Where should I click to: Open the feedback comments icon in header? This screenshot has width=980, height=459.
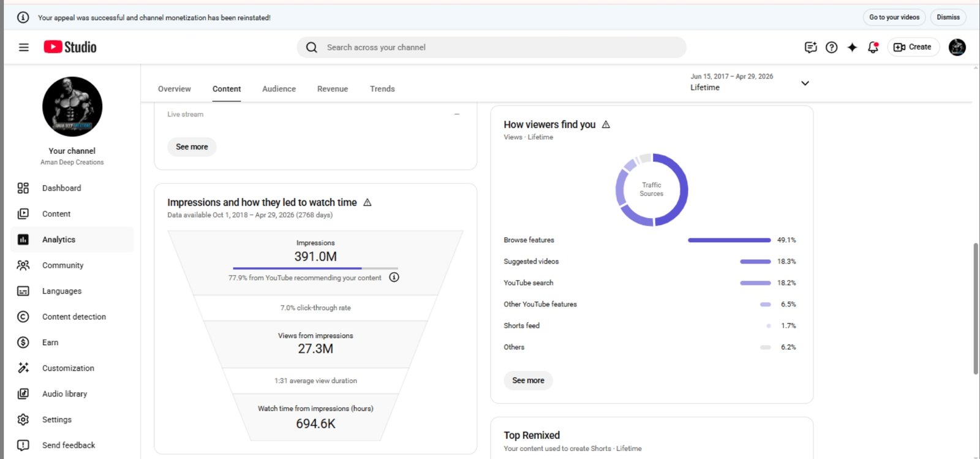click(810, 47)
